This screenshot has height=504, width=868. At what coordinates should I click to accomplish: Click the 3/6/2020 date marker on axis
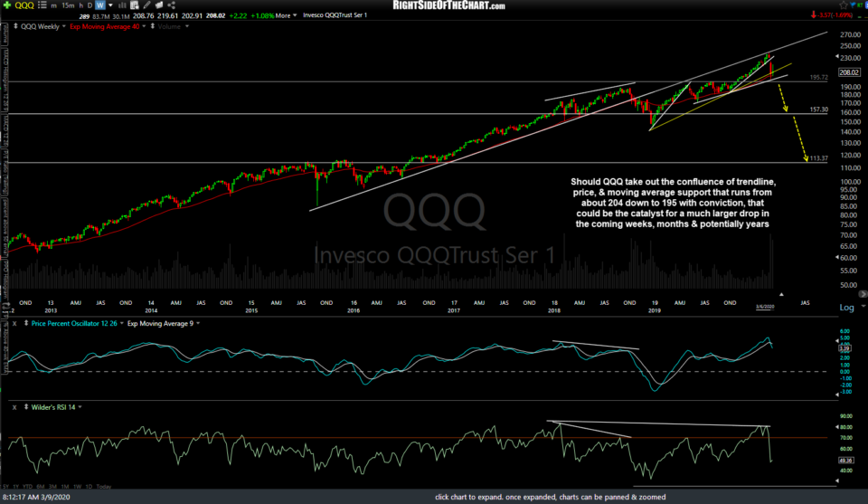[765, 306]
